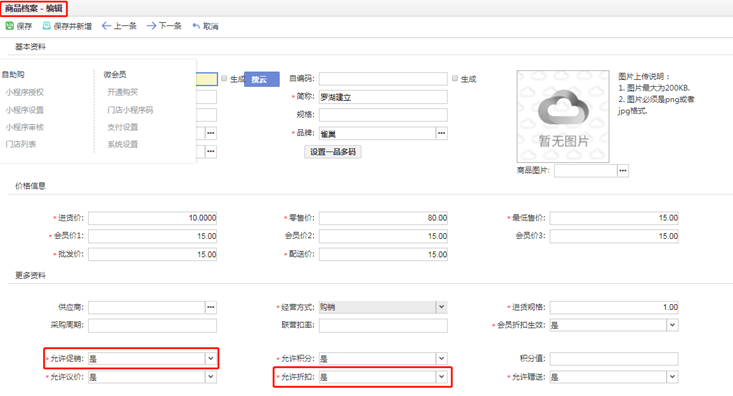Click the 进货规格 field

pos(614,307)
